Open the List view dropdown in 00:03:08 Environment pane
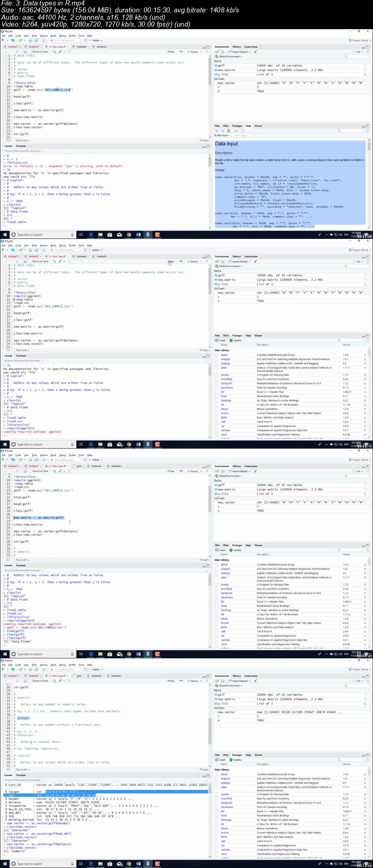The width and height of the screenshot is (373, 868). point(358,52)
